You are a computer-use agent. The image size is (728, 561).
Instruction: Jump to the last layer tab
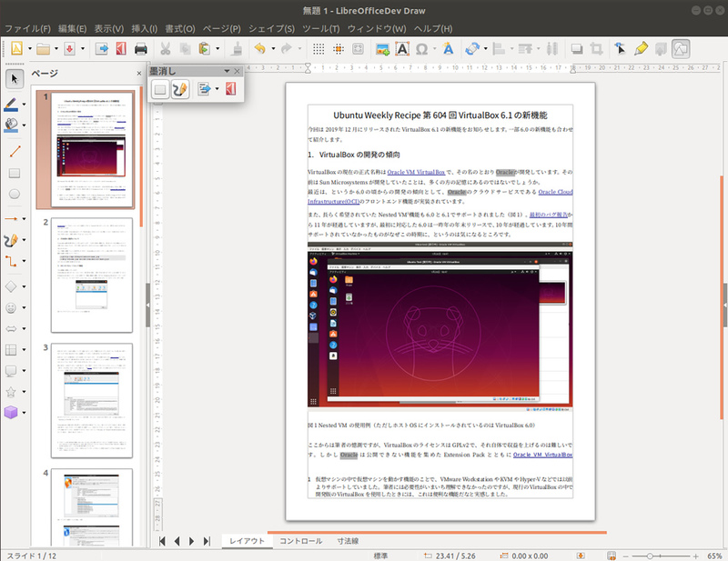click(207, 541)
